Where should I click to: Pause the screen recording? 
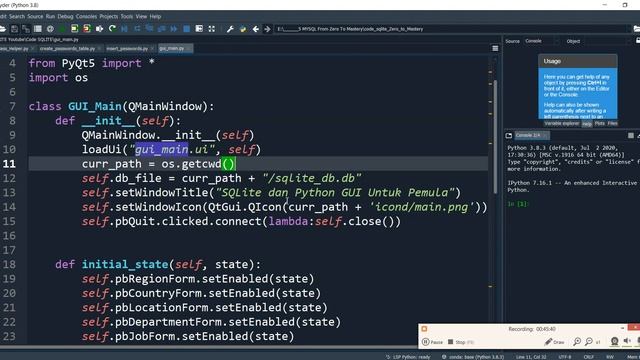click(x=432, y=342)
